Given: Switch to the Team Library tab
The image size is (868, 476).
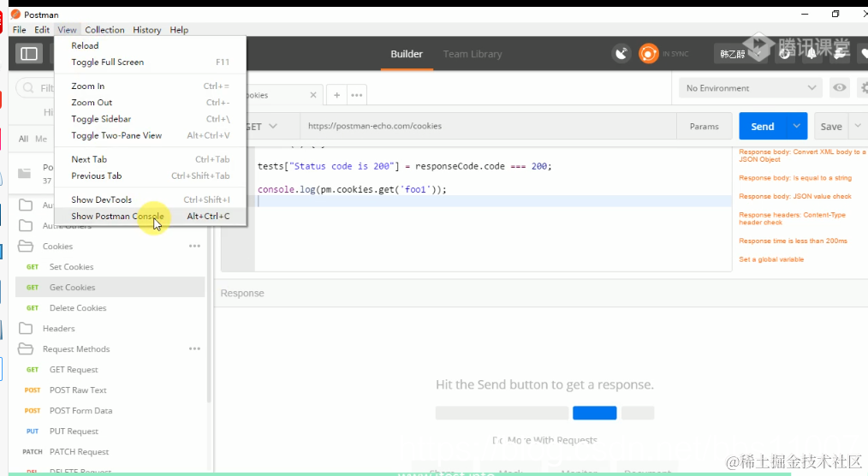Looking at the screenshot, I should click(473, 54).
